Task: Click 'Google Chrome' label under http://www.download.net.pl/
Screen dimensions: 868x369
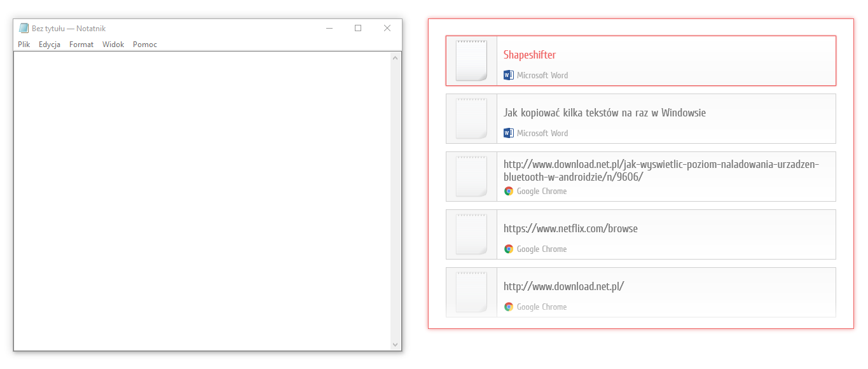Action: coord(542,307)
